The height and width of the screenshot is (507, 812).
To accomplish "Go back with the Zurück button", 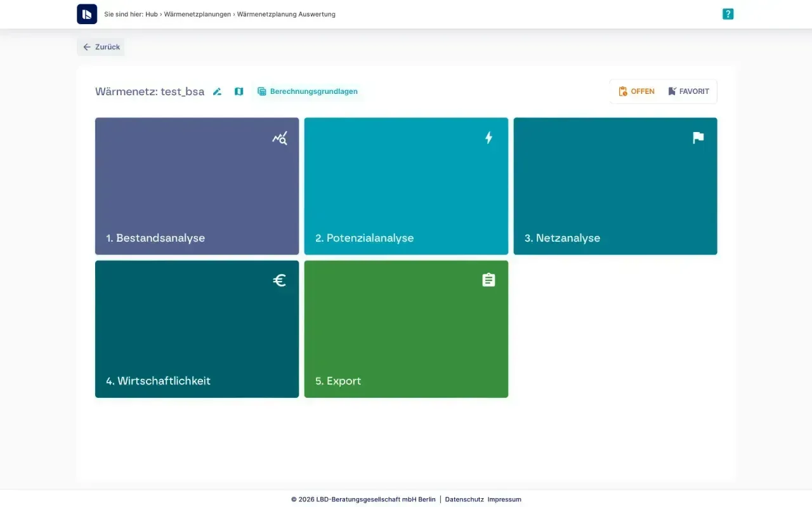I will point(101,47).
